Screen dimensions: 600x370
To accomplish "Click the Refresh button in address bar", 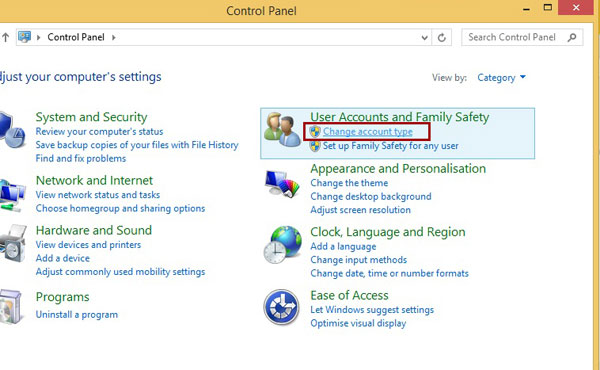I will (442, 37).
